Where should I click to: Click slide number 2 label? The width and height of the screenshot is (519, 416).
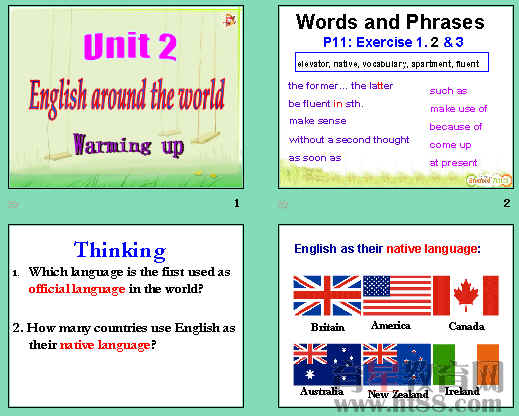(507, 203)
